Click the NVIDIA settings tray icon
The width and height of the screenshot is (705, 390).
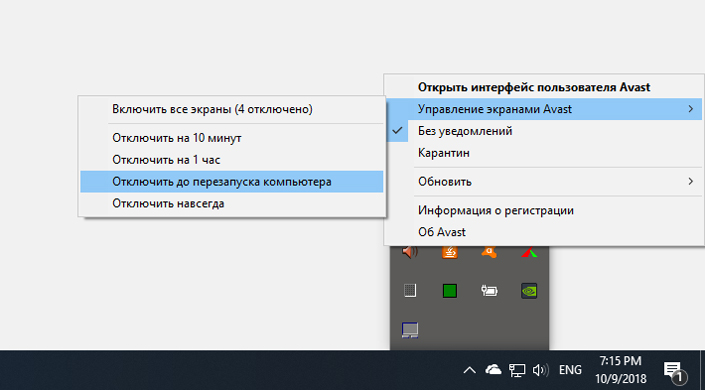(529, 291)
